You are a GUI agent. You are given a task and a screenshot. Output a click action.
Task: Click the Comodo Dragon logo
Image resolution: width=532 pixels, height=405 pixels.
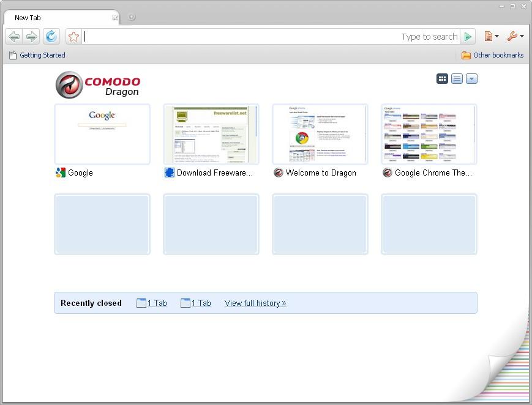click(x=98, y=85)
